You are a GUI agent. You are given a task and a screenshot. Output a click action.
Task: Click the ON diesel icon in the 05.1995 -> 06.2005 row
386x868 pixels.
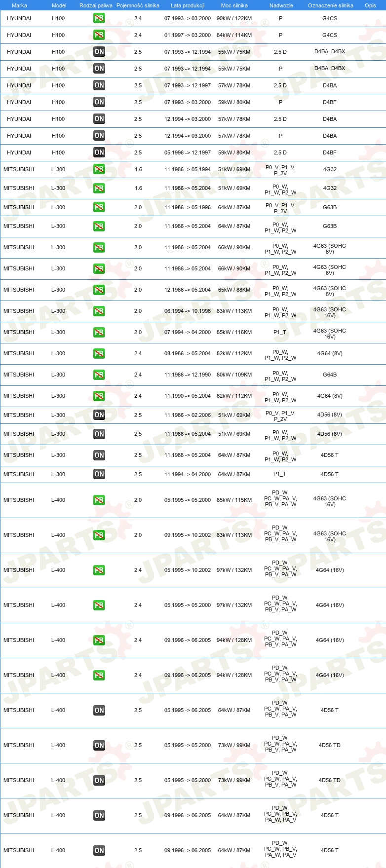coord(99,711)
